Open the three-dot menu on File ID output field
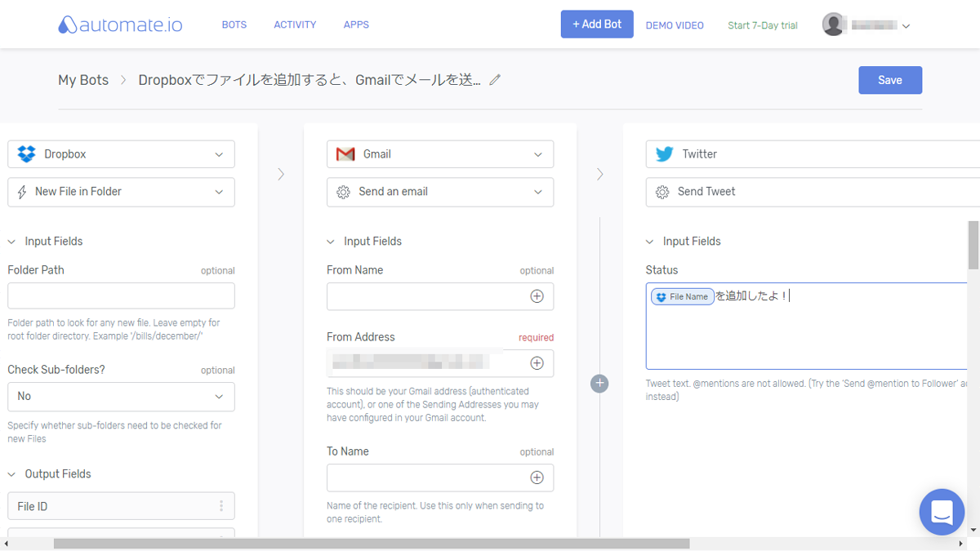980x551 pixels. click(x=221, y=505)
